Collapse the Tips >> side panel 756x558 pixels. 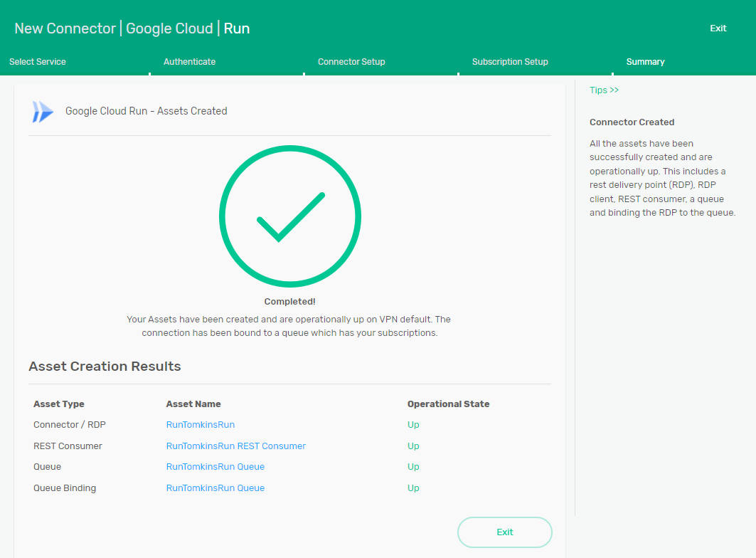[x=604, y=90]
